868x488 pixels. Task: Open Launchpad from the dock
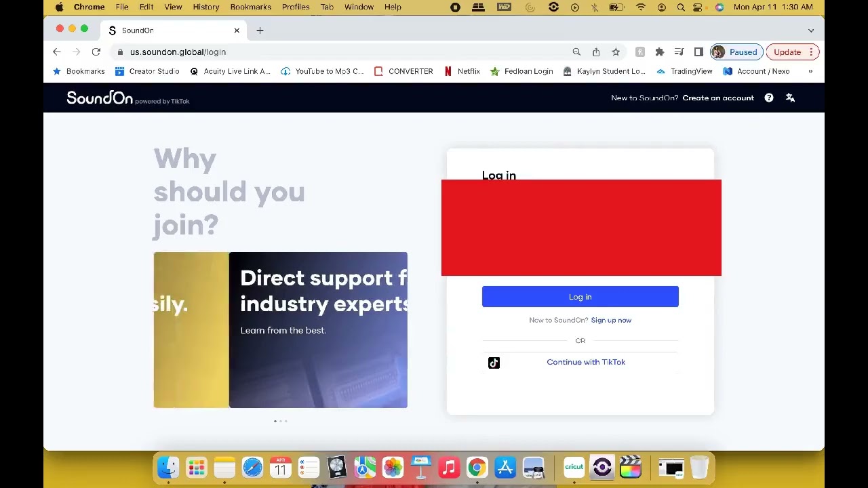[197, 468]
